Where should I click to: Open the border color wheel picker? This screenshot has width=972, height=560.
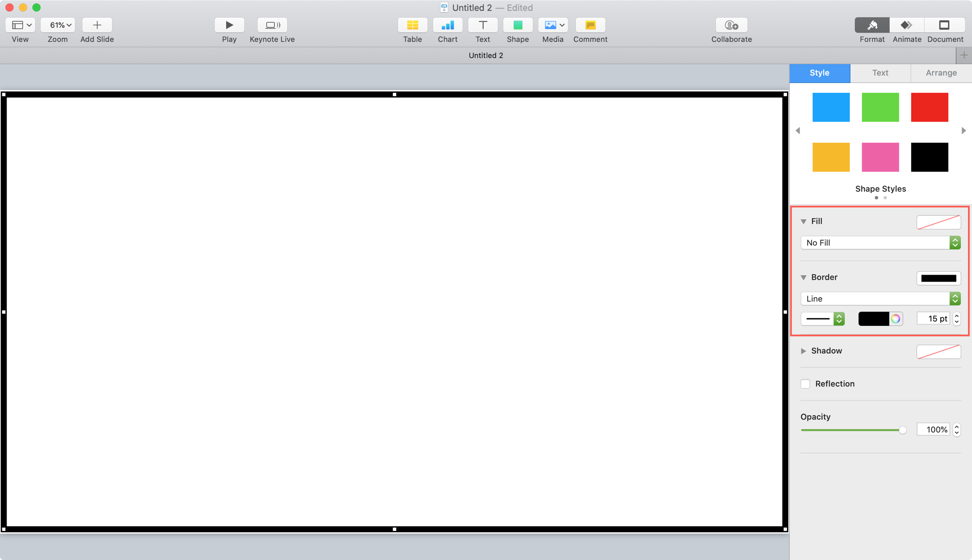(896, 318)
